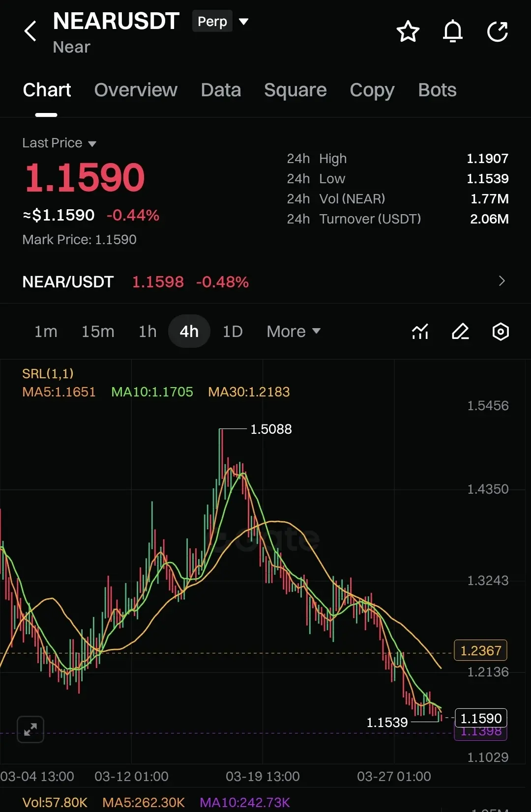The height and width of the screenshot is (812, 531).
Task: Open chart indicators icon
Action: [420, 332]
